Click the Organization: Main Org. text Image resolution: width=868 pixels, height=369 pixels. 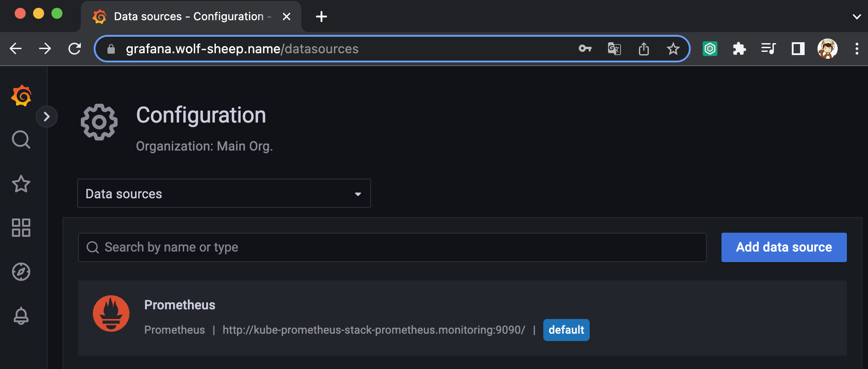[204, 146]
